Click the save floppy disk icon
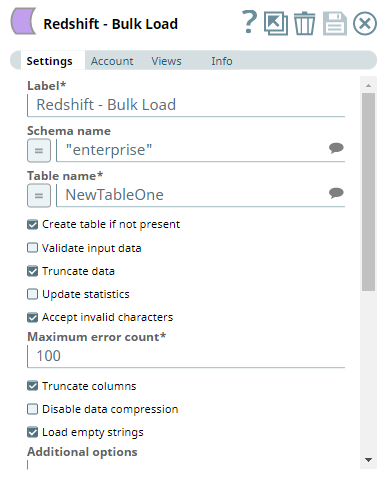This screenshot has width=386, height=491. point(335,24)
